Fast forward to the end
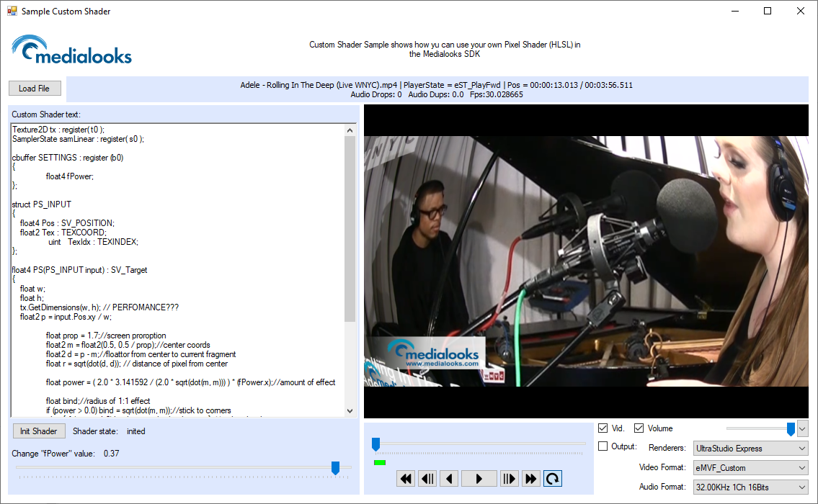The image size is (818, 504). [x=530, y=479]
